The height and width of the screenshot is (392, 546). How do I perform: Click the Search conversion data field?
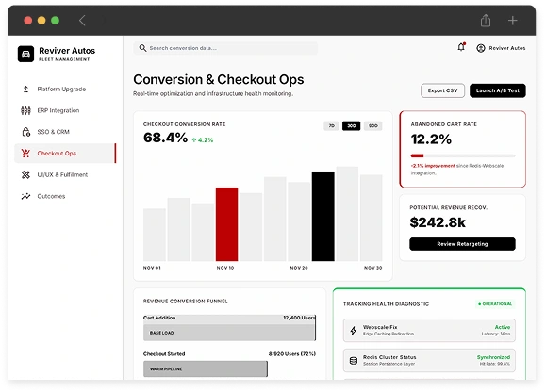[x=225, y=48]
